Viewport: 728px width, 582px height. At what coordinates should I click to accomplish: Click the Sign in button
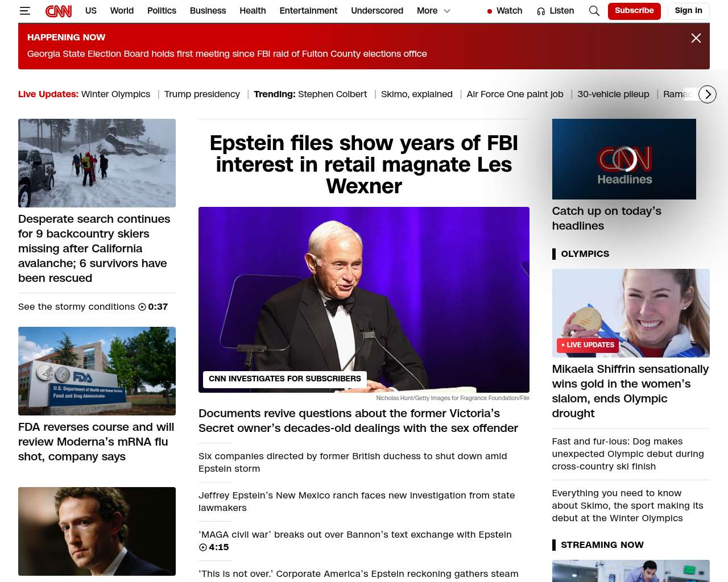tap(688, 11)
